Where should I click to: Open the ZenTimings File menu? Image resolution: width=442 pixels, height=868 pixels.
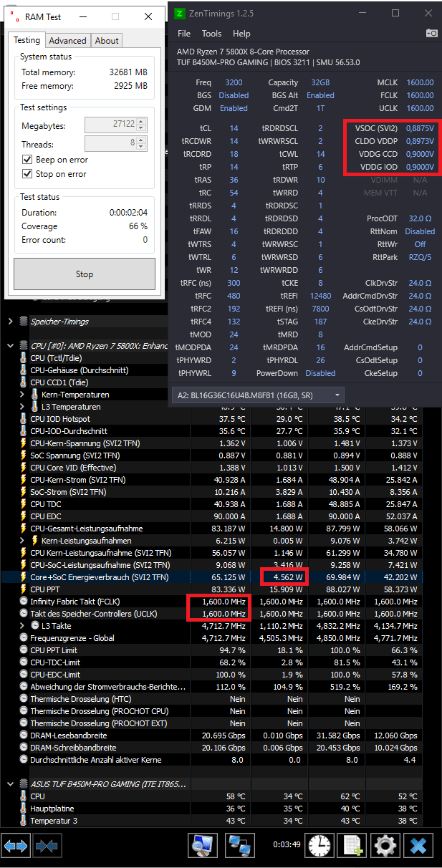point(184,34)
